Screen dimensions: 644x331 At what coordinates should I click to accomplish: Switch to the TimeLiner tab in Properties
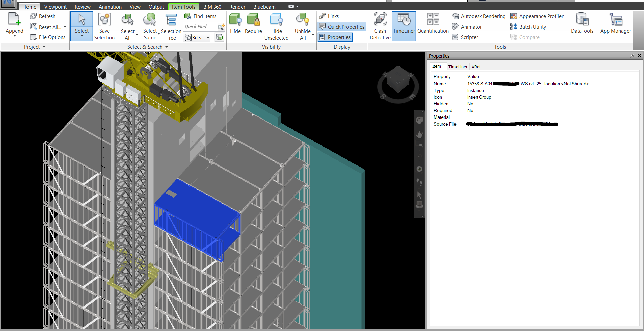(458, 67)
